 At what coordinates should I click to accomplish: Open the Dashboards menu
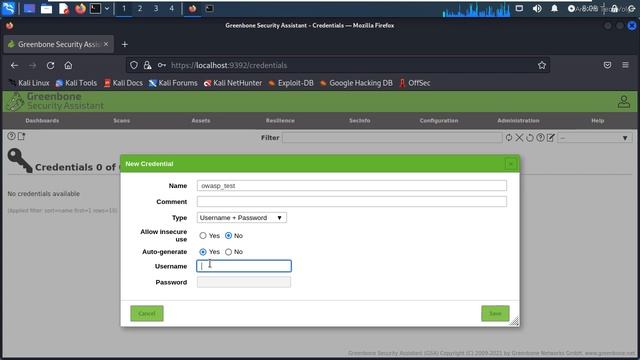point(42,121)
